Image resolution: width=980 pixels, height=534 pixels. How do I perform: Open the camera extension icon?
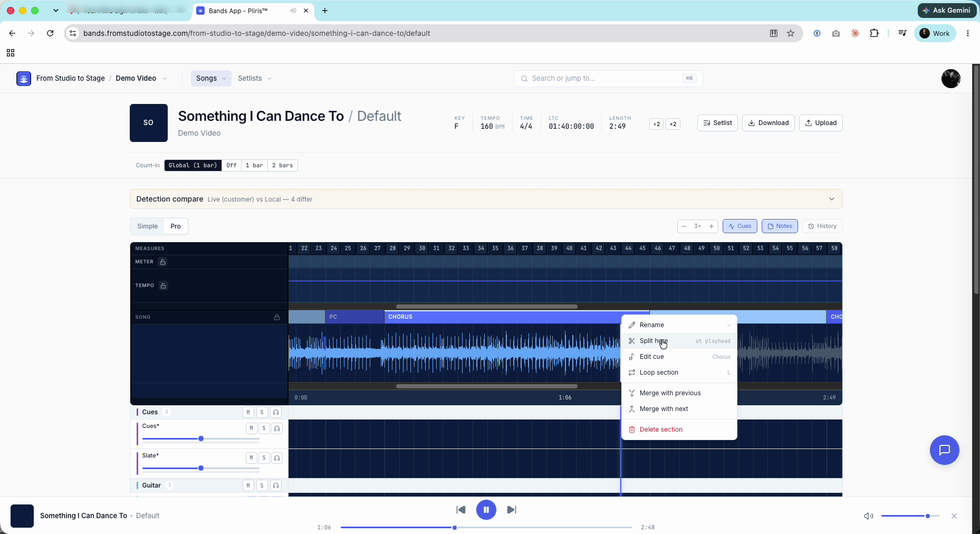pyautogui.click(x=836, y=33)
